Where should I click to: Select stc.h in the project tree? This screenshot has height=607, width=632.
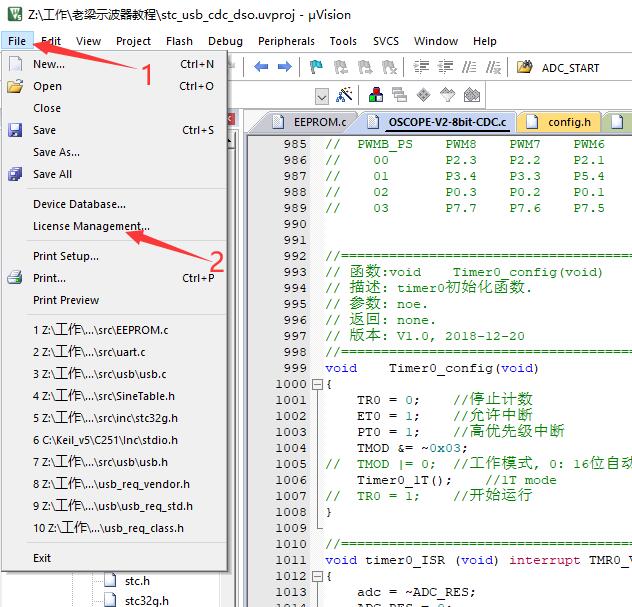pos(137,581)
